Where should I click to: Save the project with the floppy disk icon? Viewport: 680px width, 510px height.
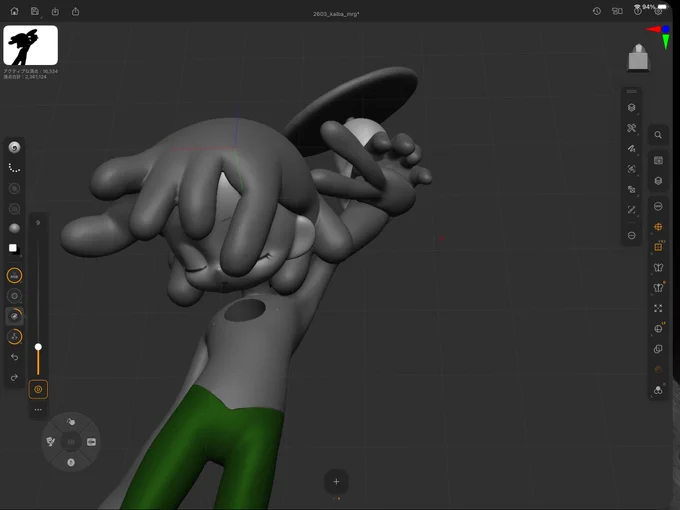35,12
